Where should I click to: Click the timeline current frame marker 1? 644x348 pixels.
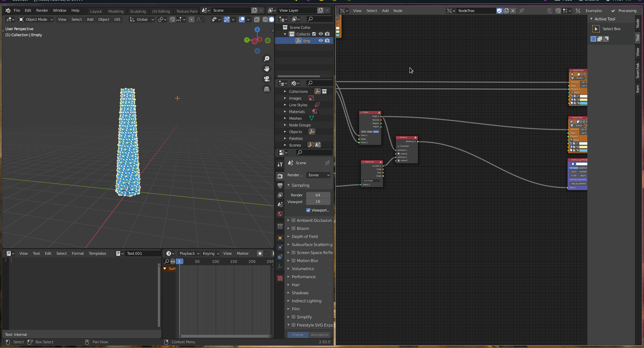click(x=179, y=262)
